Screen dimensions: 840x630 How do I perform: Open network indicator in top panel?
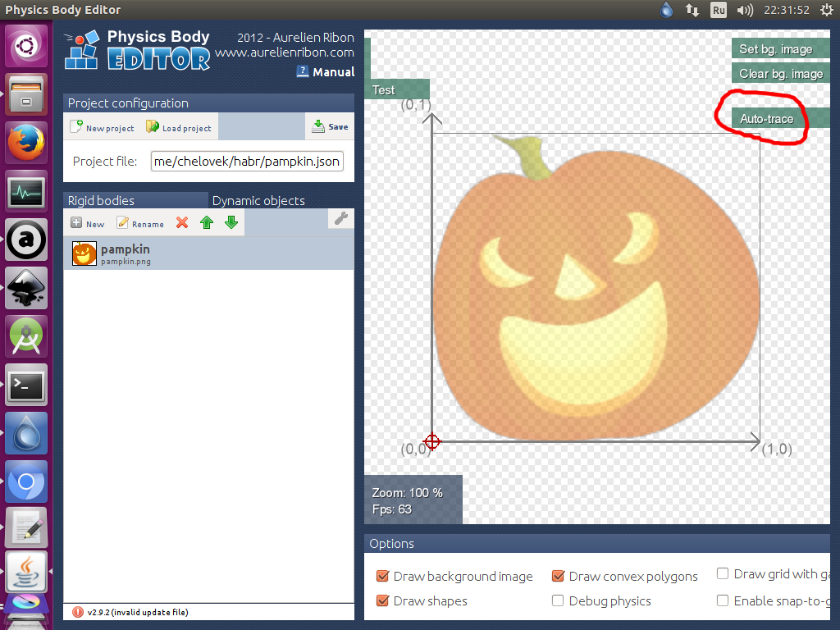click(x=692, y=10)
